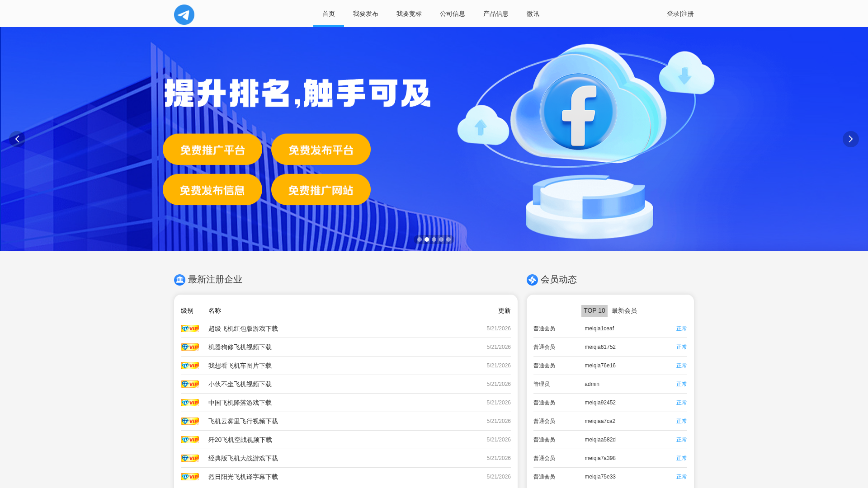Open the 首页 navigation tab
The height and width of the screenshot is (488, 868).
click(x=329, y=14)
